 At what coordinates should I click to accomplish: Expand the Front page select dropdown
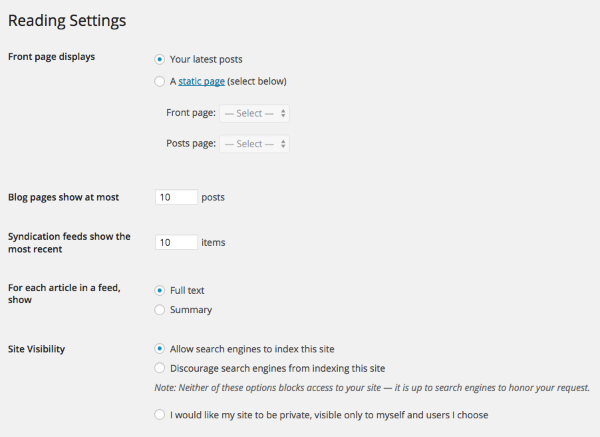255,113
